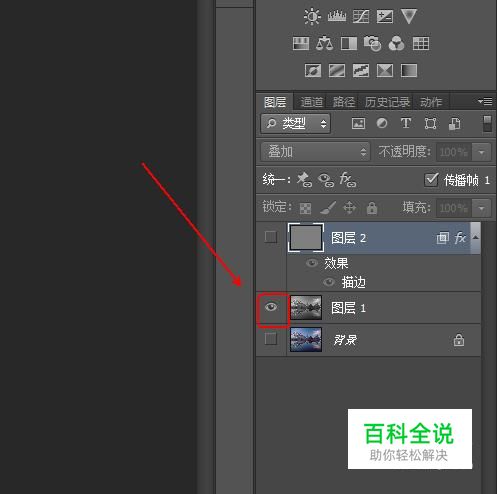Click the 不透明度 value field
This screenshot has width=497, height=494.
pos(454,152)
